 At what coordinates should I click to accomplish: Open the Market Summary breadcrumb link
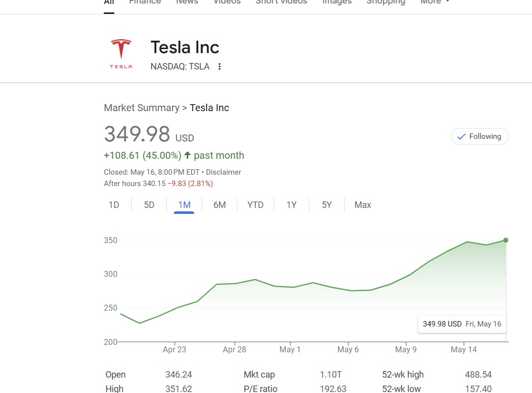click(x=142, y=108)
